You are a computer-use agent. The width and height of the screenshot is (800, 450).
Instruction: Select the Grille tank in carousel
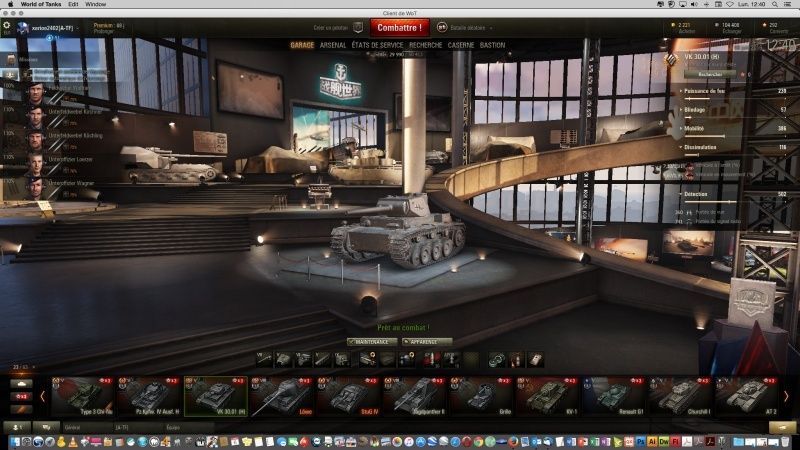pyautogui.click(x=481, y=396)
